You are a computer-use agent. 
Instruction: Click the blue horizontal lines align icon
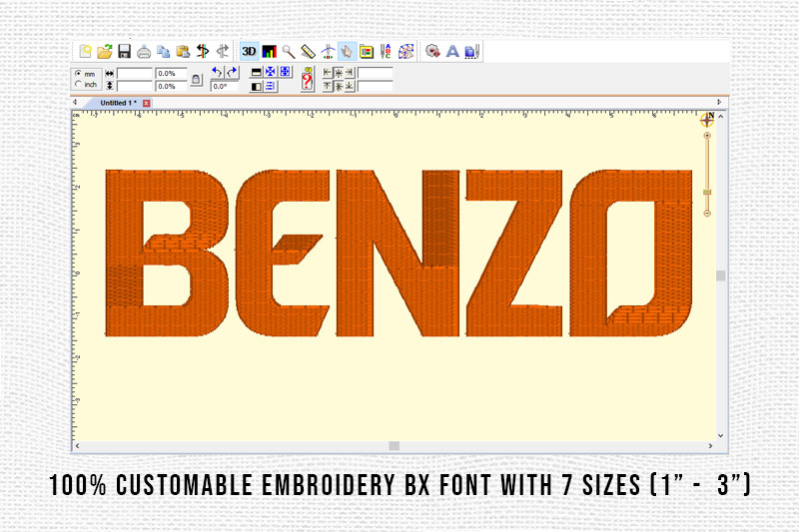pos(270,86)
